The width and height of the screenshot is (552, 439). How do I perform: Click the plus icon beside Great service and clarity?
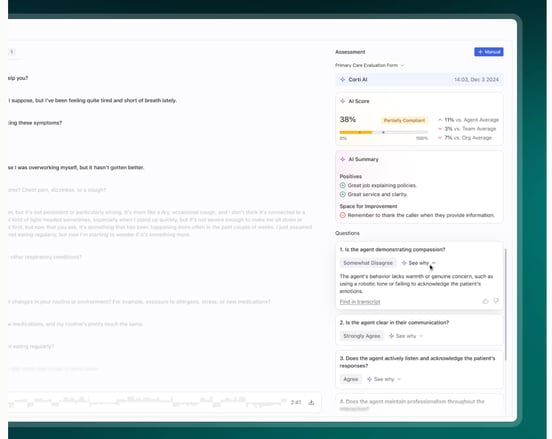pos(343,194)
